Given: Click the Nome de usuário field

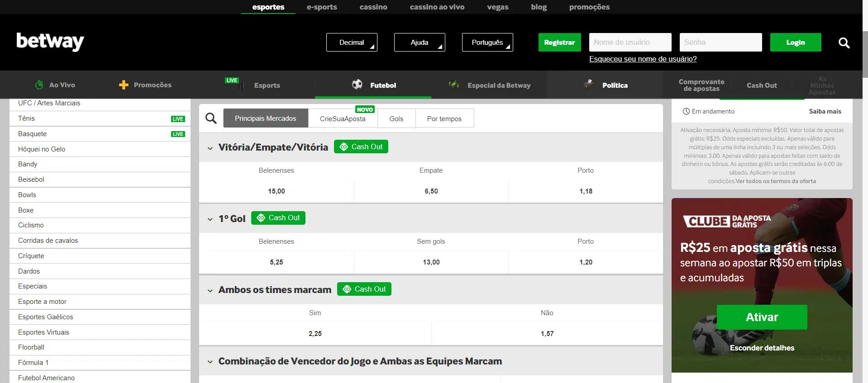Looking at the screenshot, I should coord(630,42).
